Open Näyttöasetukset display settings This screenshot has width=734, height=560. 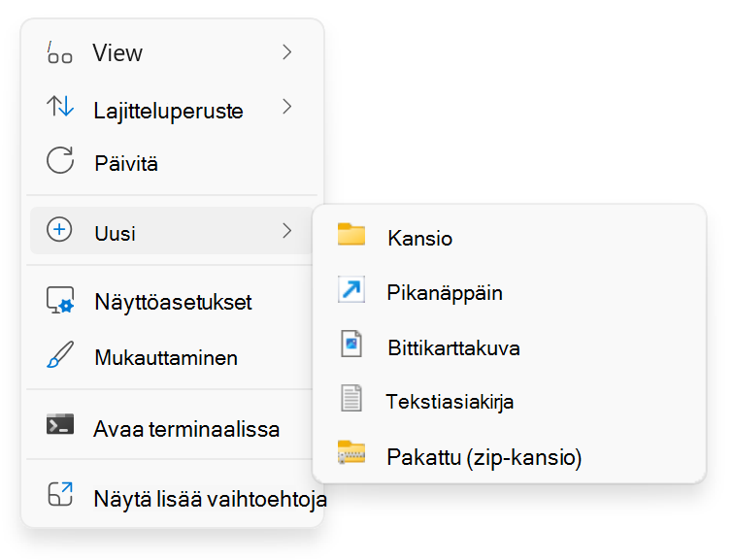(172, 301)
